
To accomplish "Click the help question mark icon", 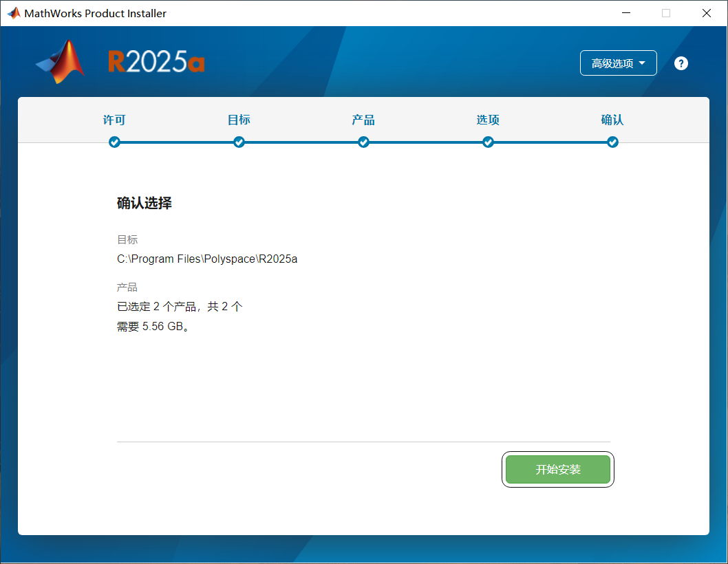I will point(681,63).
